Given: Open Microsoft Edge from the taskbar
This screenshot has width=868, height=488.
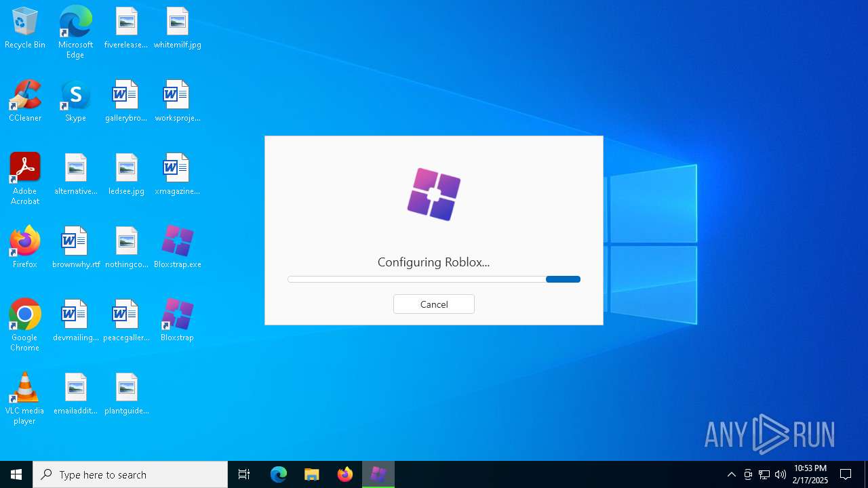Looking at the screenshot, I should tap(279, 474).
